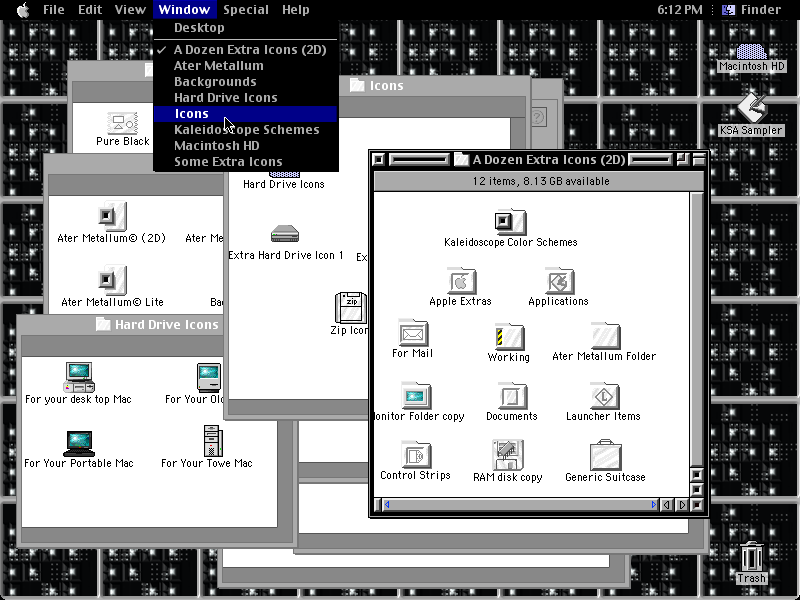Select the Pure Black background icon
This screenshot has height=600, width=800.
tap(122, 123)
